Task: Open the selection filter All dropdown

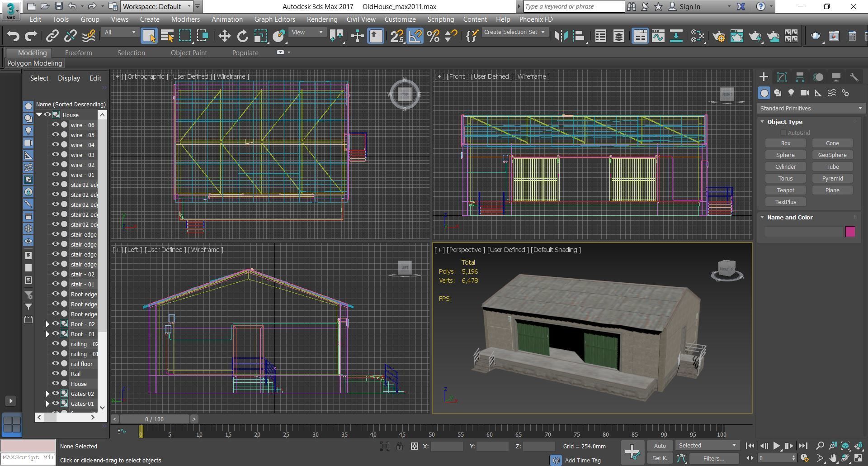Action: tap(120, 33)
